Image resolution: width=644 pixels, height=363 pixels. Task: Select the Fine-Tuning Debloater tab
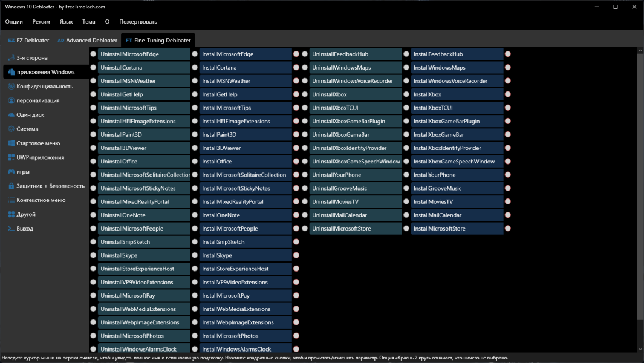click(x=158, y=41)
